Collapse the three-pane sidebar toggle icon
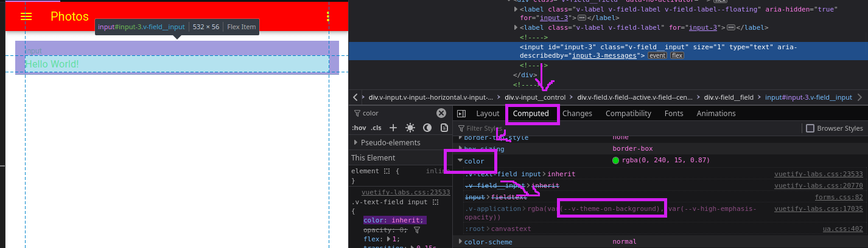This screenshot has width=868, height=248. (461, 114)
